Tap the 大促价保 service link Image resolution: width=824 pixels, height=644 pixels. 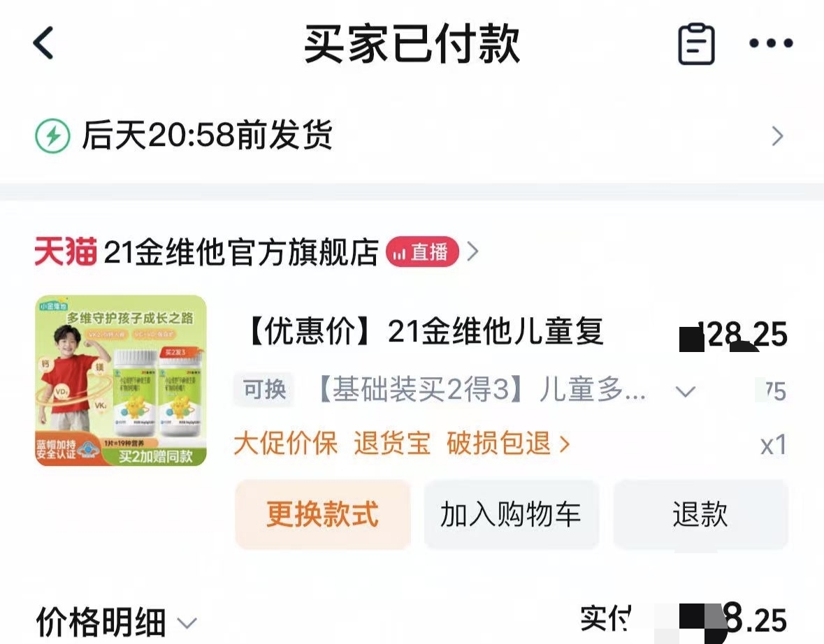[x=285, y=444]
